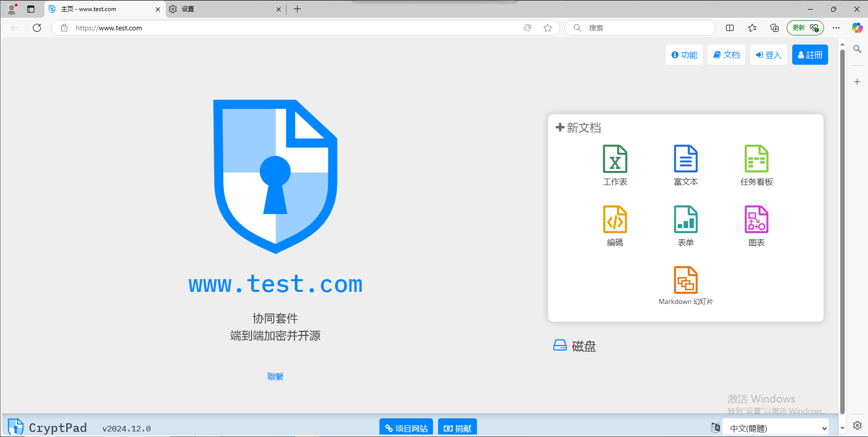Open the 联繫 contact link
The image size is (868, 437).
click(275, 376)
